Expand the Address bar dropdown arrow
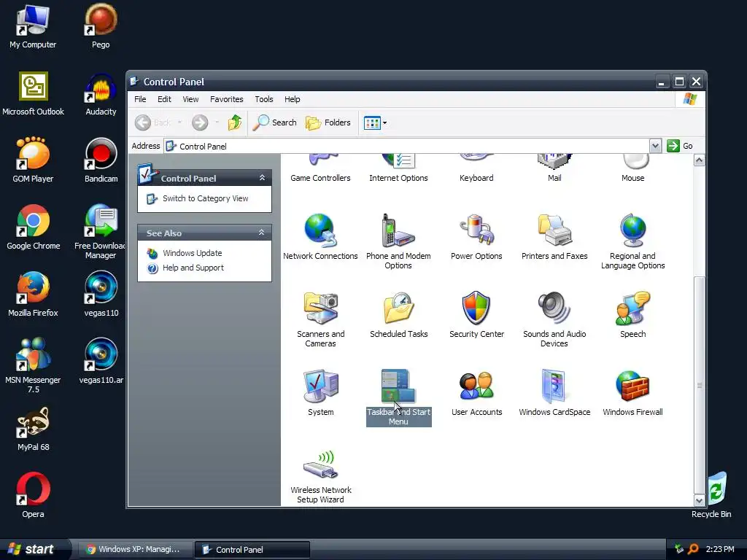The width and height of the screenshot is (747, 560). pos(656,146)
